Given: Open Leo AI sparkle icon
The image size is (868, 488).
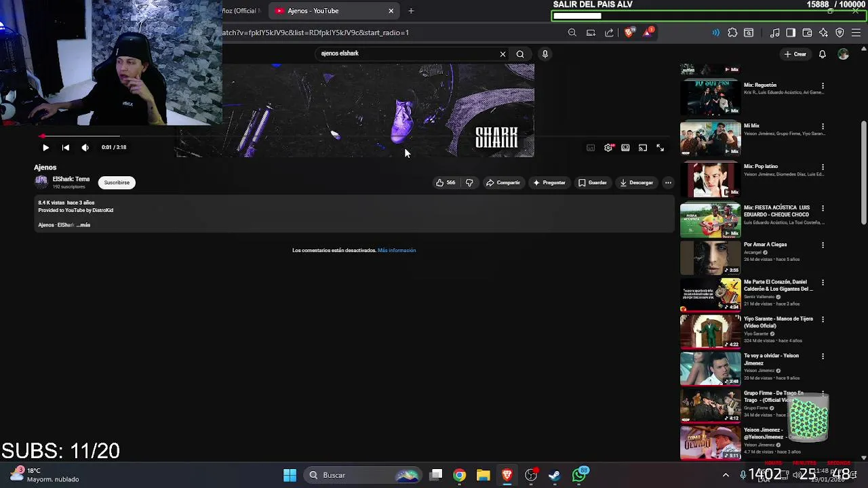Looking at the screenshot, I should point(823,33).
